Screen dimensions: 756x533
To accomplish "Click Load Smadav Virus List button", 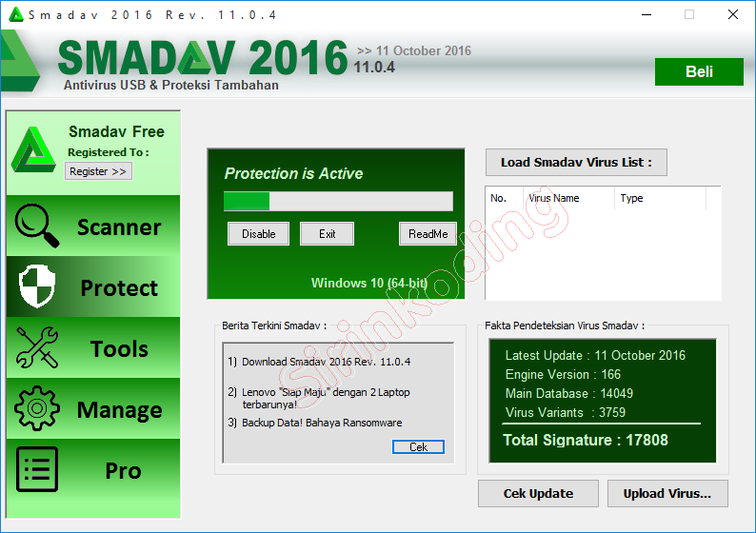I will click(576, 163).
